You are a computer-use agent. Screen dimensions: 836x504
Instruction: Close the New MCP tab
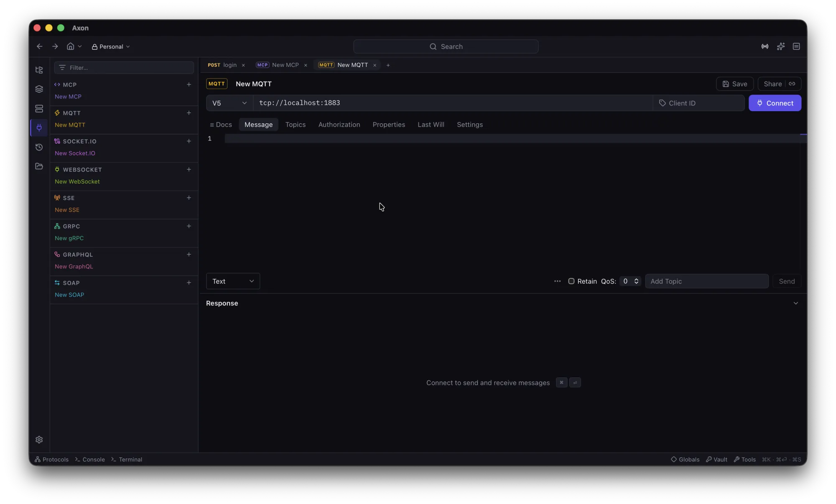pyautogui.click(x=306, y=65)
